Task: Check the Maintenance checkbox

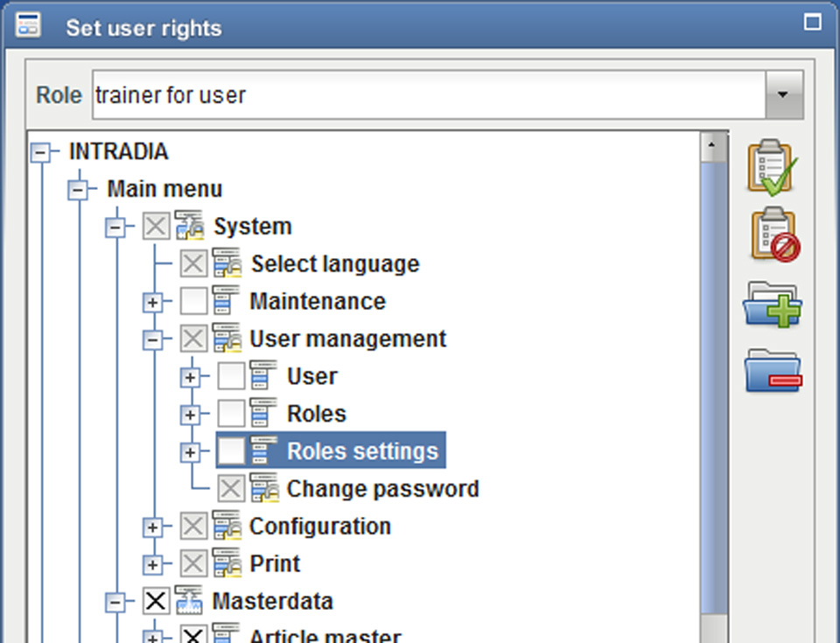Action: point(193,301)
